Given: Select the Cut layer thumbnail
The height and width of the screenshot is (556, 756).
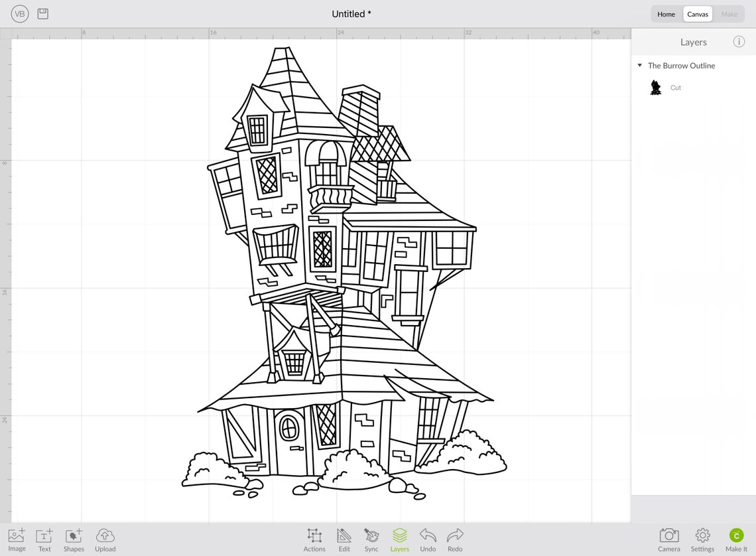Looking at the screenshot, I should pyautogui.click(x=655, y=87).
